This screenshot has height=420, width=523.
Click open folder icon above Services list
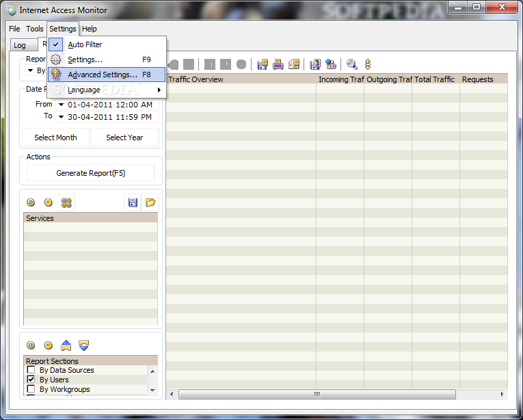click(150, 202)
